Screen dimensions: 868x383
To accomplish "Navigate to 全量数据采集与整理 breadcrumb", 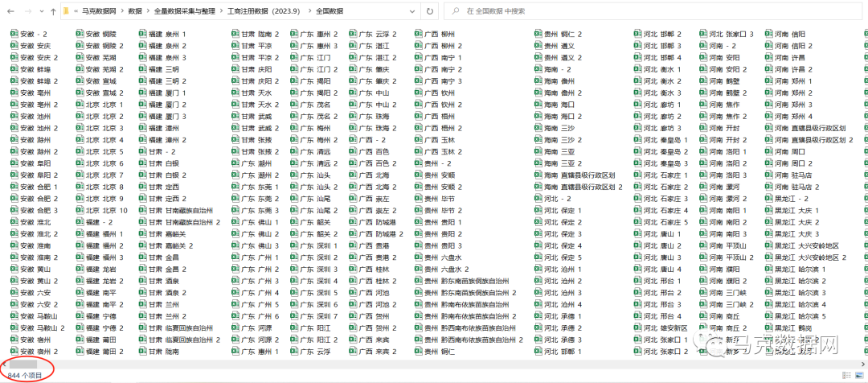I will click(x=184, y=11).
